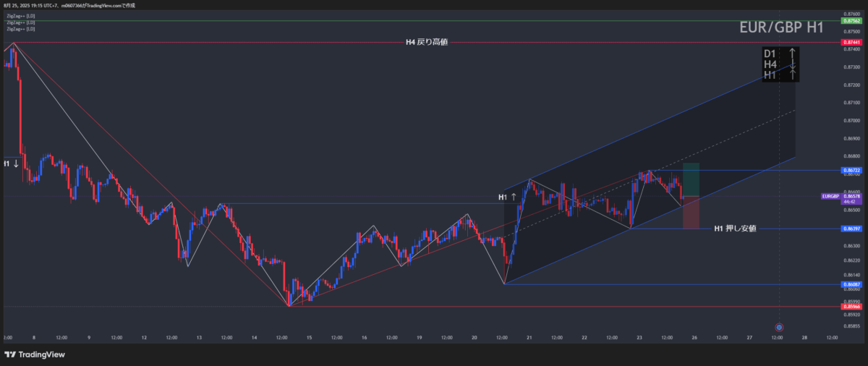Select the H1 ↓ label at left edge
This screenshot has width=868, height=366.
pyautogui.click(x=10, y=164)
